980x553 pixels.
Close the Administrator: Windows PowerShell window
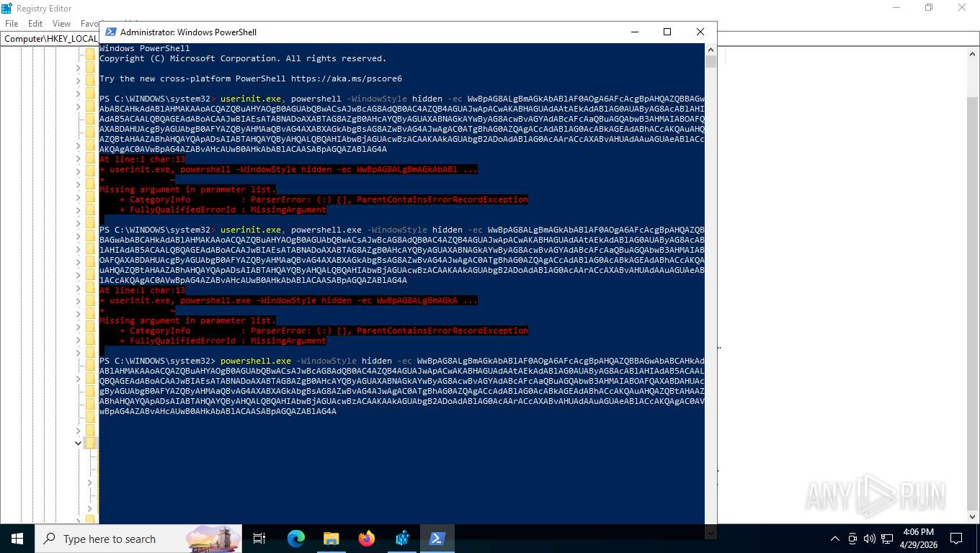(700, 32)
